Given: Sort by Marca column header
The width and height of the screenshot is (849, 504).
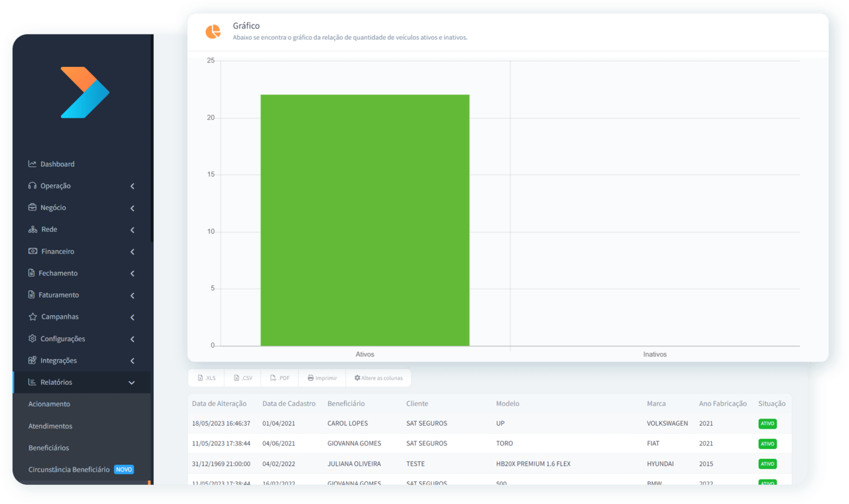Looking at the screenshot, I should point(656,404).
